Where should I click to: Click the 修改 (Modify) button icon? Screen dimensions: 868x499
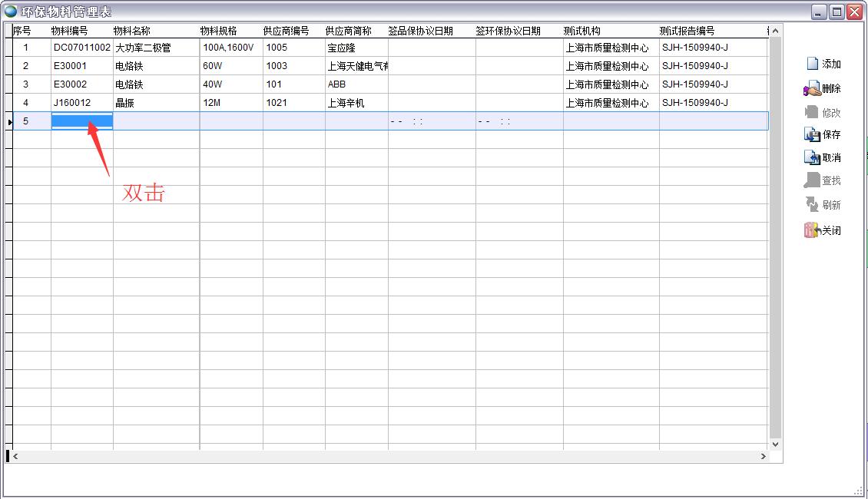click(810, 110)
